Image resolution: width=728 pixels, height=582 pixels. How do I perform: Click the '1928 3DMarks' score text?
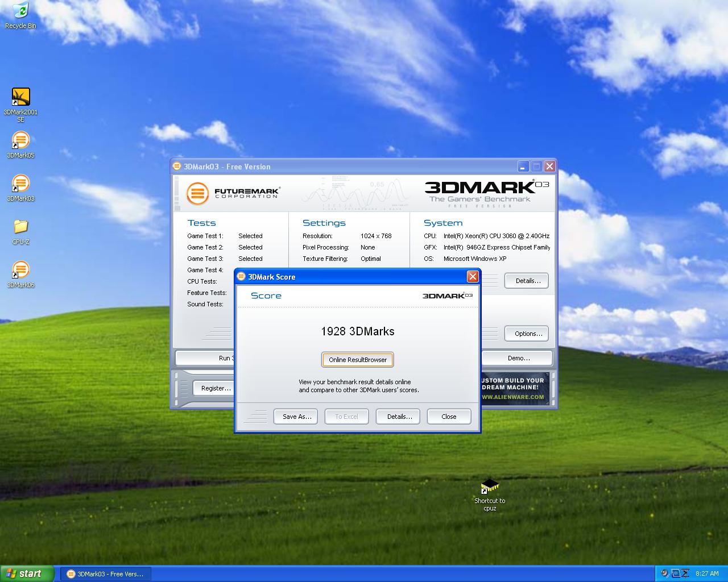(x=358, y=331)
